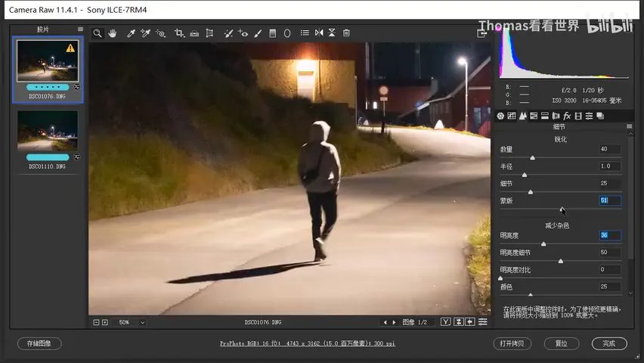The width and height of the screenshot is (644, 363).
Task: Click the Open Copy button
Action: pyautogui.click(x=512, y=343)
